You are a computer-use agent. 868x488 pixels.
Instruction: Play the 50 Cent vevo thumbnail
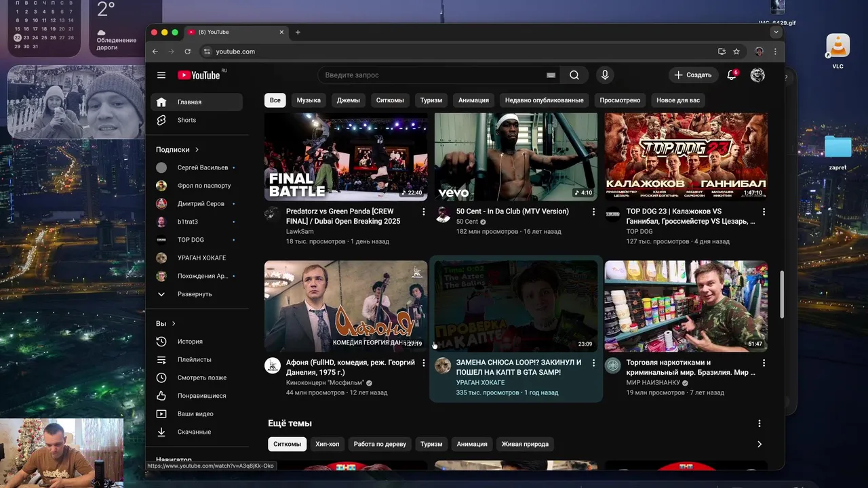pyautogui.click(x=516, y=157)
